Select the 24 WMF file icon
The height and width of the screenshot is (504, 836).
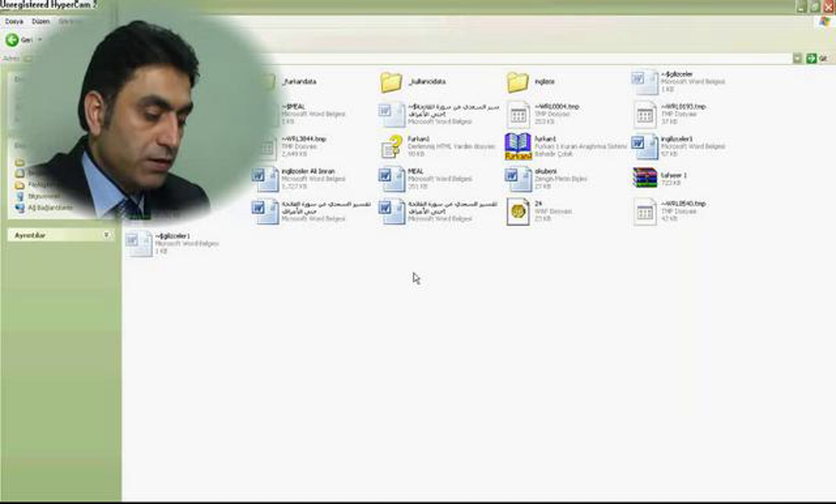pyautogui.click(x=518, y=212)
